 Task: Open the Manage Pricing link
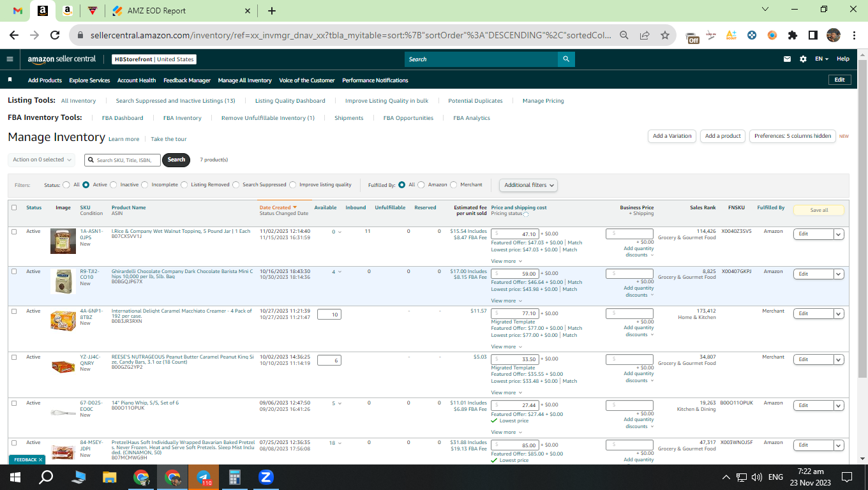click(x=543, y=101)
